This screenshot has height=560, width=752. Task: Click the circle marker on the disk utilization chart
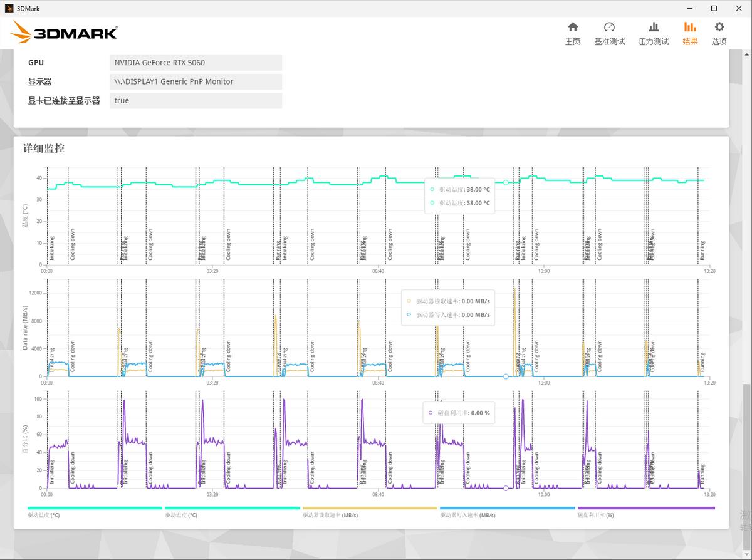click(x=506, y=488)
